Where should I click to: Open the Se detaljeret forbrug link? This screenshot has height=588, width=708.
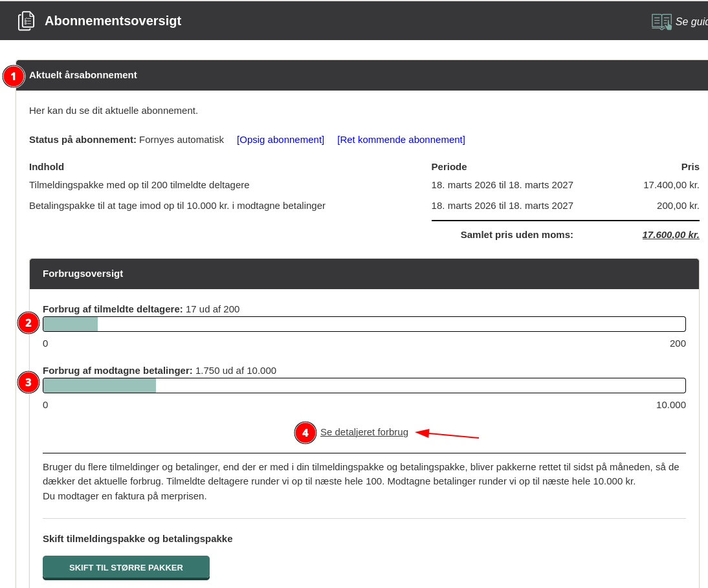point(364,432)
